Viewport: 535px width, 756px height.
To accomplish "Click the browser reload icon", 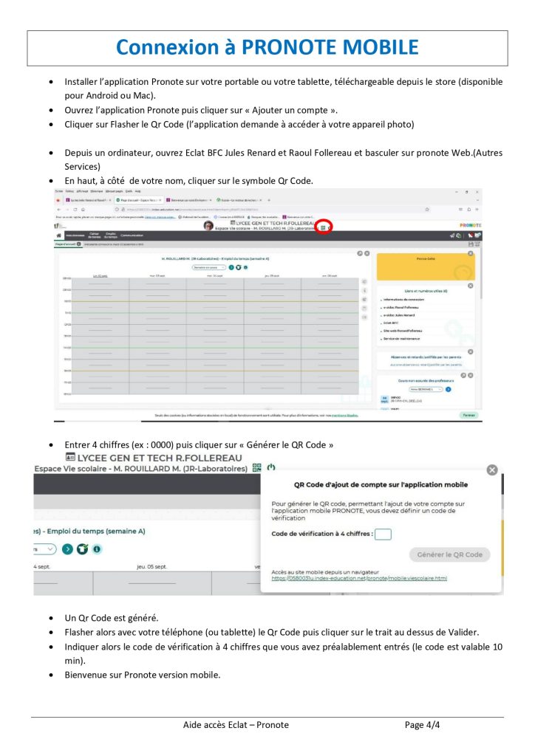I will pyautogui.click(x=75, y=209).
